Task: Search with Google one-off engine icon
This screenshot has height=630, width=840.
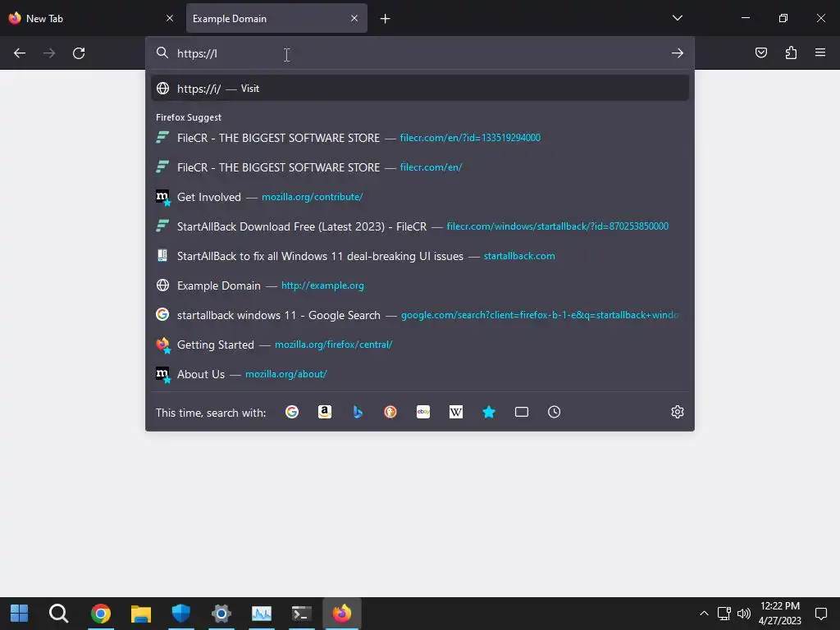Action: click(x=292, y=412)
